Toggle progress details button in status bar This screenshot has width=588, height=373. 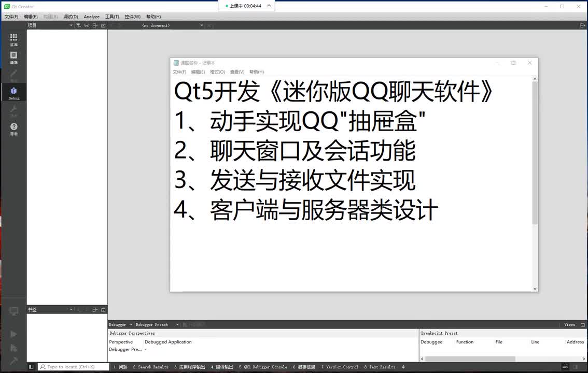click(565, 367)
